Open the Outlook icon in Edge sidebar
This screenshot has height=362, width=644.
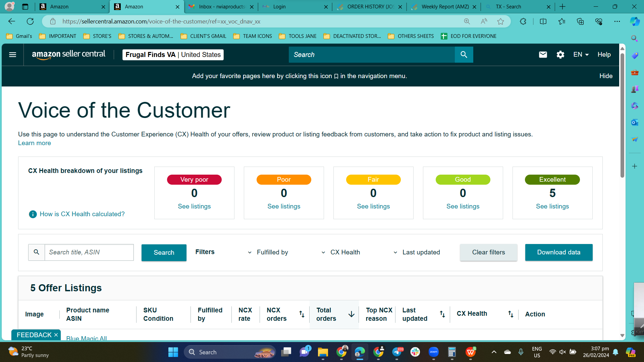635,123
